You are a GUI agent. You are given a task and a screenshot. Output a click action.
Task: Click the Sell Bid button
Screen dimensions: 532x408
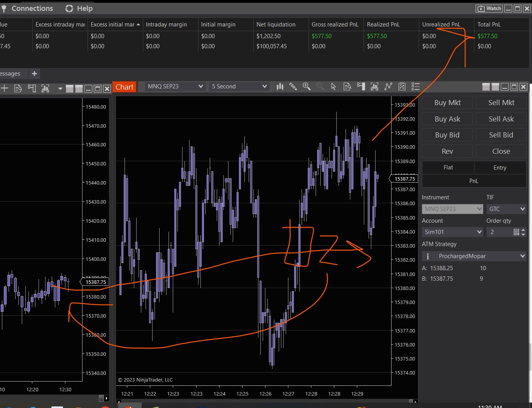(x=501, y=135)
